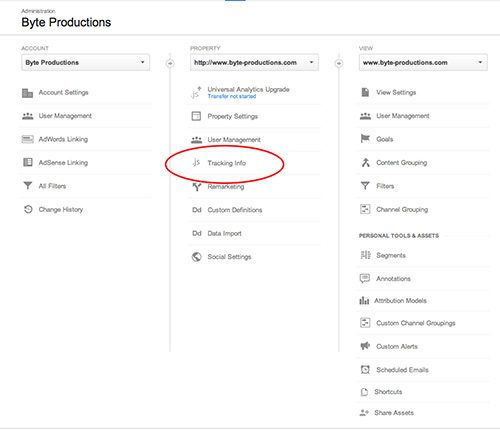Click the All Filters funnel icon
The image size is (500, 430).
pos(28,186)
